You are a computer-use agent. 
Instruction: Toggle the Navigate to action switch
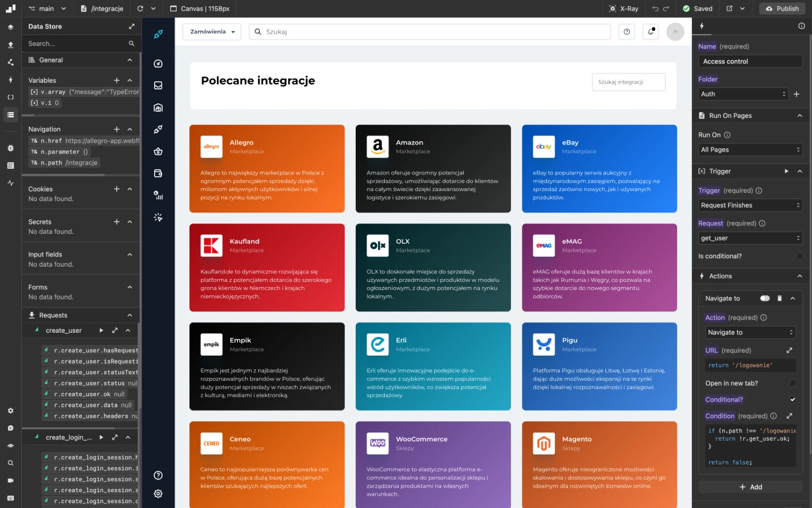pos(765,298)
